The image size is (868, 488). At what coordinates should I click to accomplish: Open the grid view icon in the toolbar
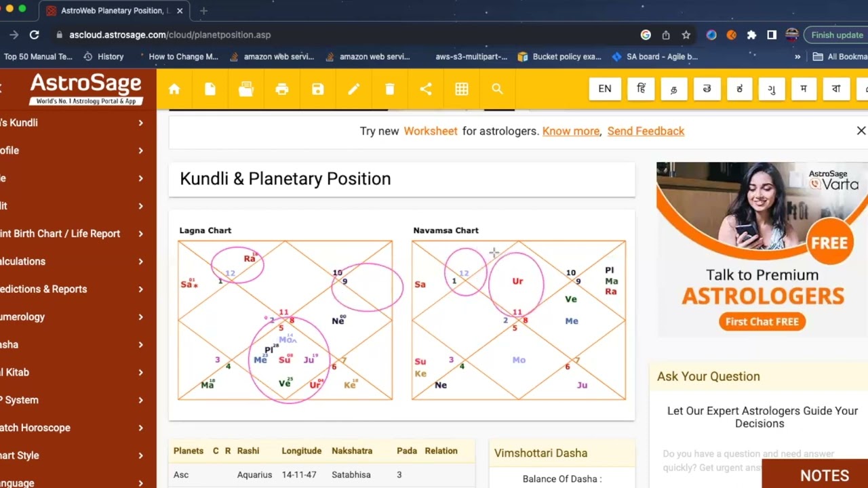coord(462,89)
